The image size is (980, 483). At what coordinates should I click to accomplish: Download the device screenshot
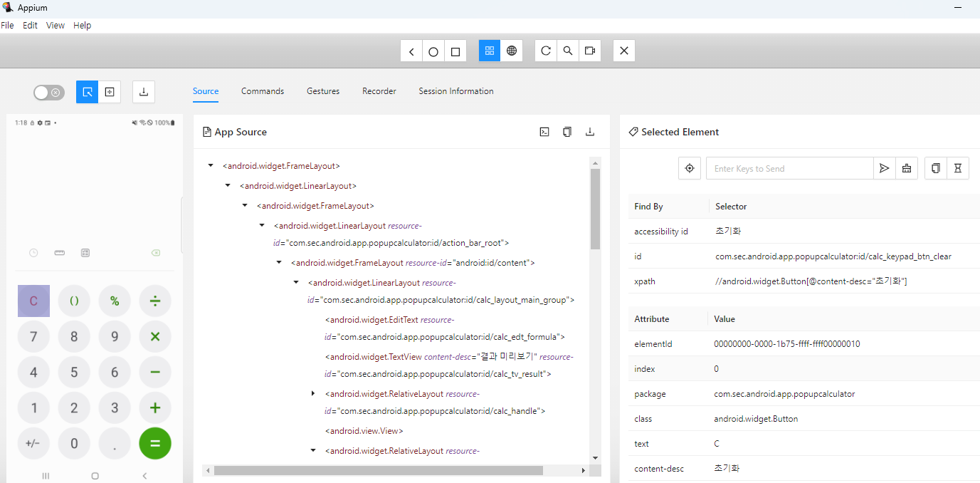pyautogui.click(x=144, y=92)
